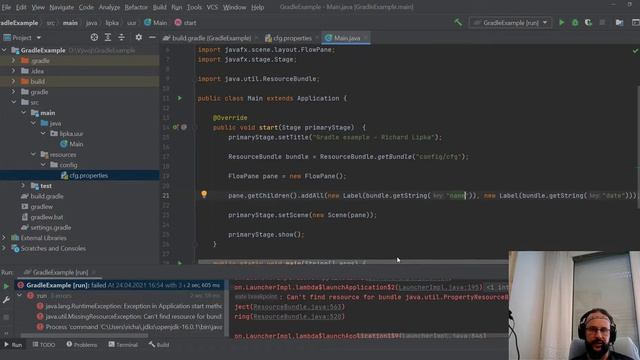Screen dimensions: 640x360
Task: Select GradleExample [run] failed node
Action: 120,285
